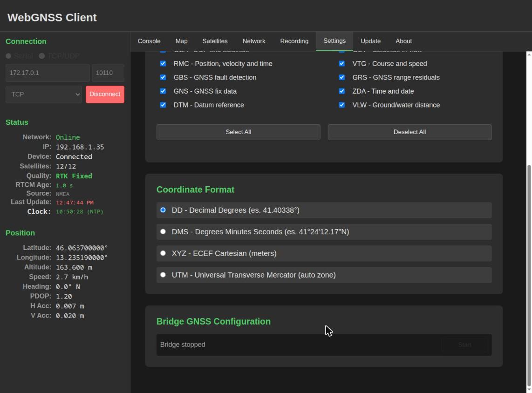Click the Disconnect button
This screenshot has height=393, width=532.
(105, 94)
